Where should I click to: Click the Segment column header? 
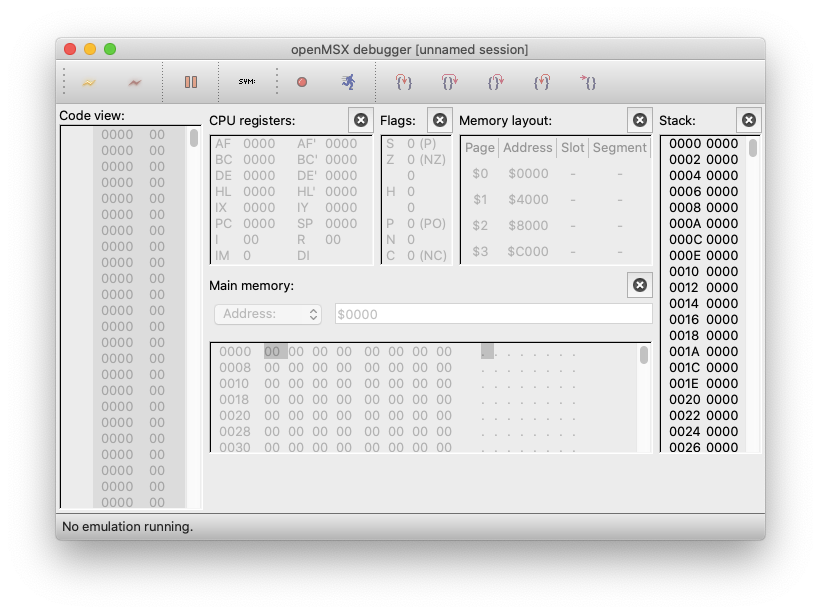click(x=619, y=148)
